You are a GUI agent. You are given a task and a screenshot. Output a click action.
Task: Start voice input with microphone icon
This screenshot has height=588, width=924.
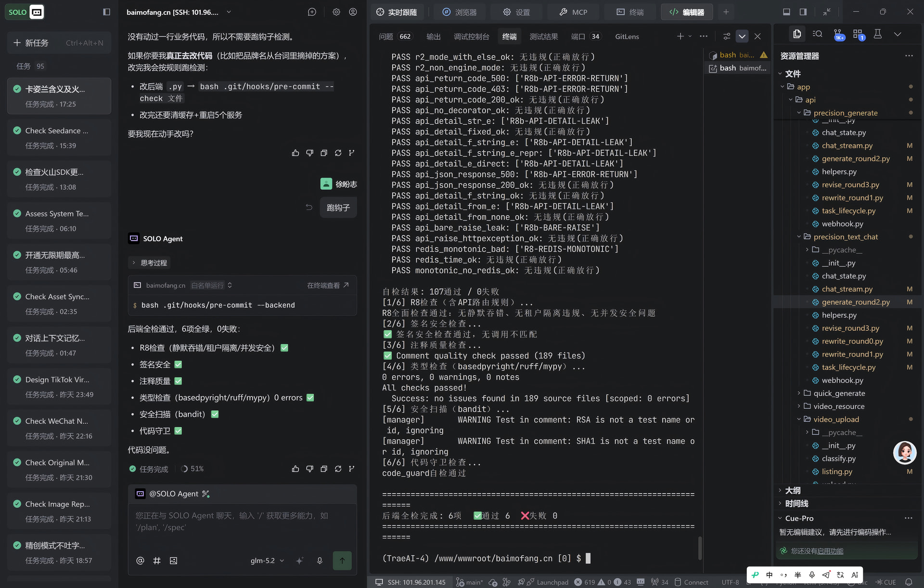320,561
